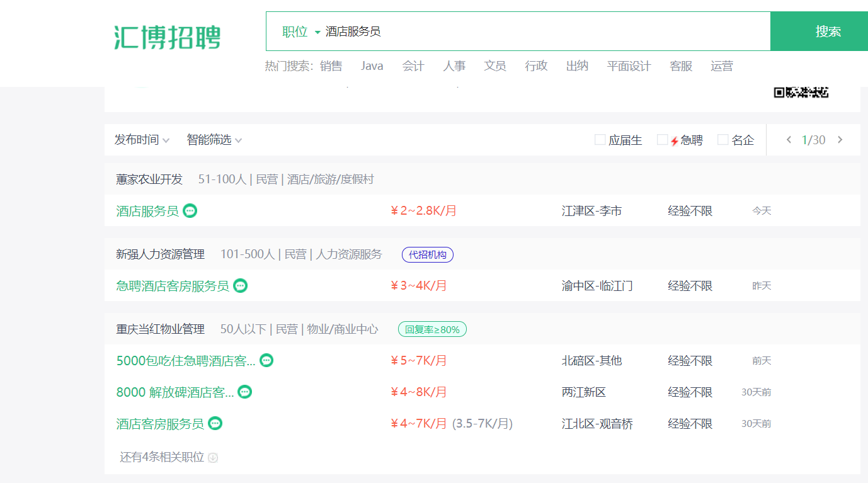Select hot search term 平面设计
The width and height of the screenshot is (868, 483).
(x=629, y=66)
